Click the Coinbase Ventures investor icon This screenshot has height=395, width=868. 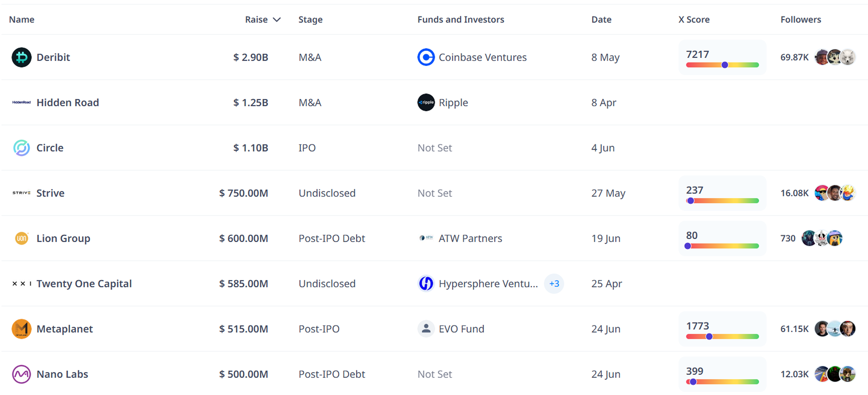(x=426, y=57)
